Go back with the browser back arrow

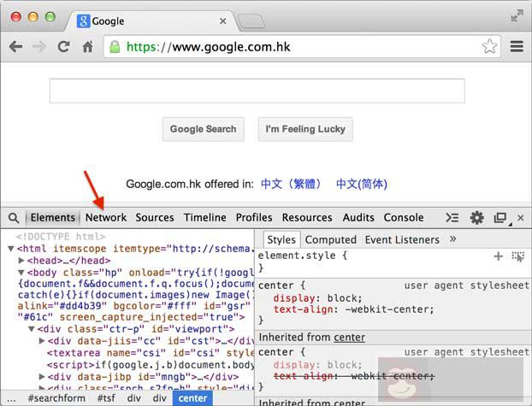(x=15, y=46)
